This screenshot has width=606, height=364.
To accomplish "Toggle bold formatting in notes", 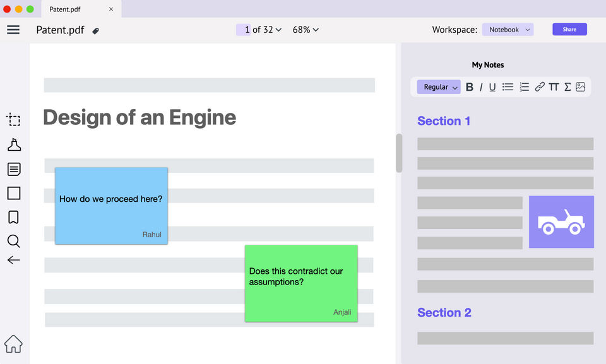I will click(469, 87).
